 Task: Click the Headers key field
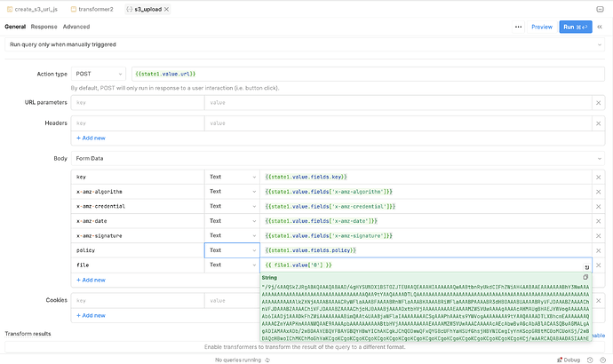(138, 123)
